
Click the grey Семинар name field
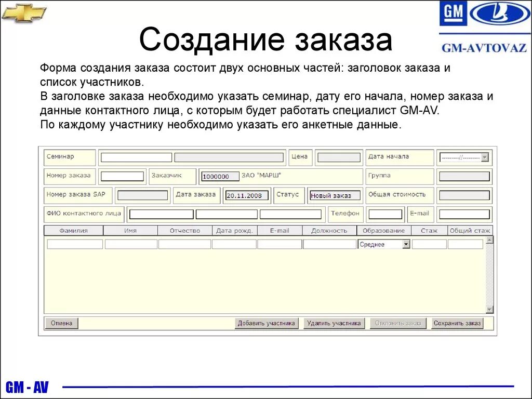pos(229,157)
